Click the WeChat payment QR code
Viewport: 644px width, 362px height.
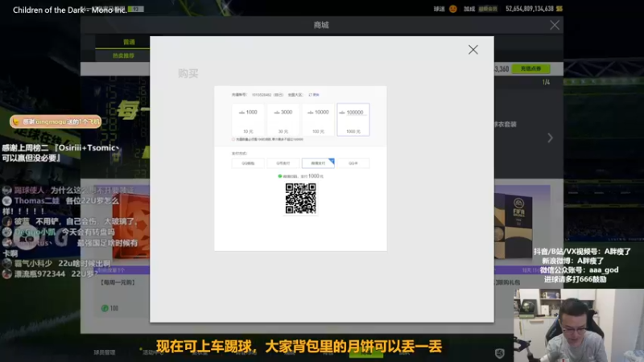[x=300, y=199]
